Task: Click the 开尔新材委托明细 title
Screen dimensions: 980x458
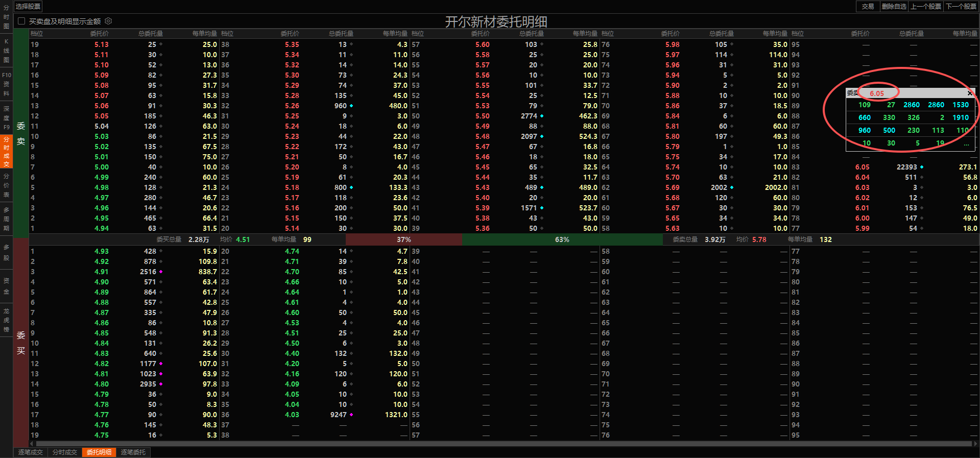Action: [496, 21]
